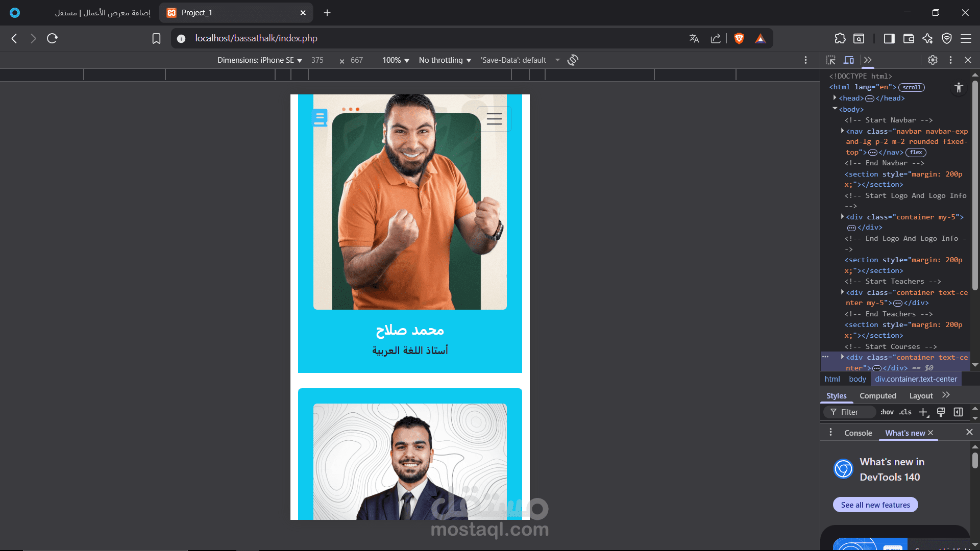Close the Project_1 tab
Image resolution: width=980 pixels, height=551 pixels.
[x=303, y=13]
